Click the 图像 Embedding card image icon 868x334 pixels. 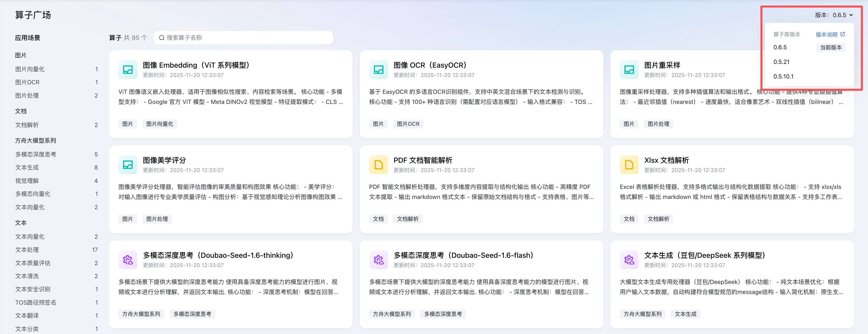pyautogui.click(x=128, y=69)
